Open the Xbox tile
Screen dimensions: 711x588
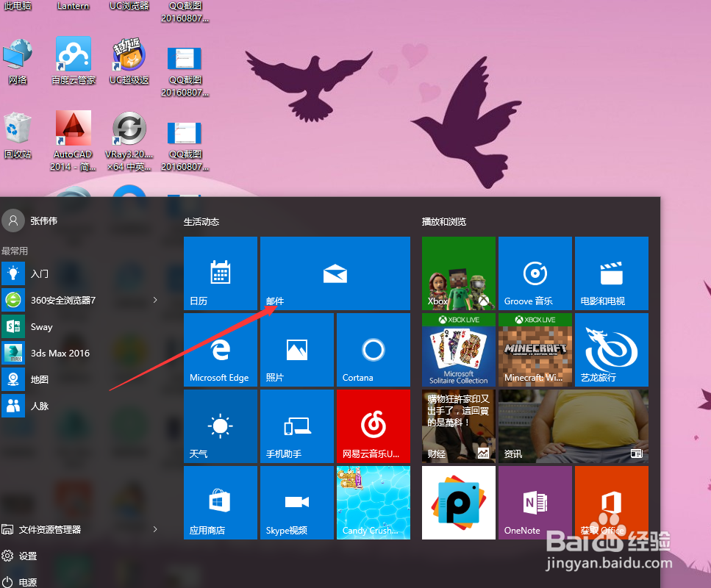(x=458, y=273)
